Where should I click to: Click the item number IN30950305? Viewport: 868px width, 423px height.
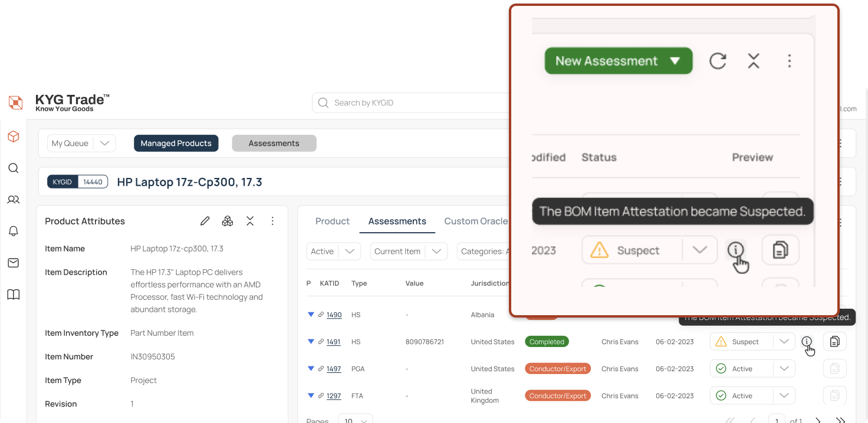153,356
